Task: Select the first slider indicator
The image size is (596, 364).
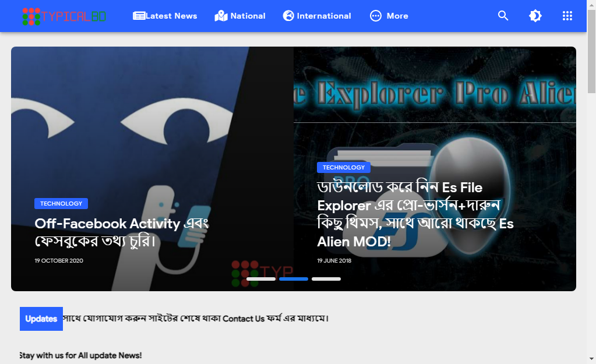Action: [x=261, y=279]
